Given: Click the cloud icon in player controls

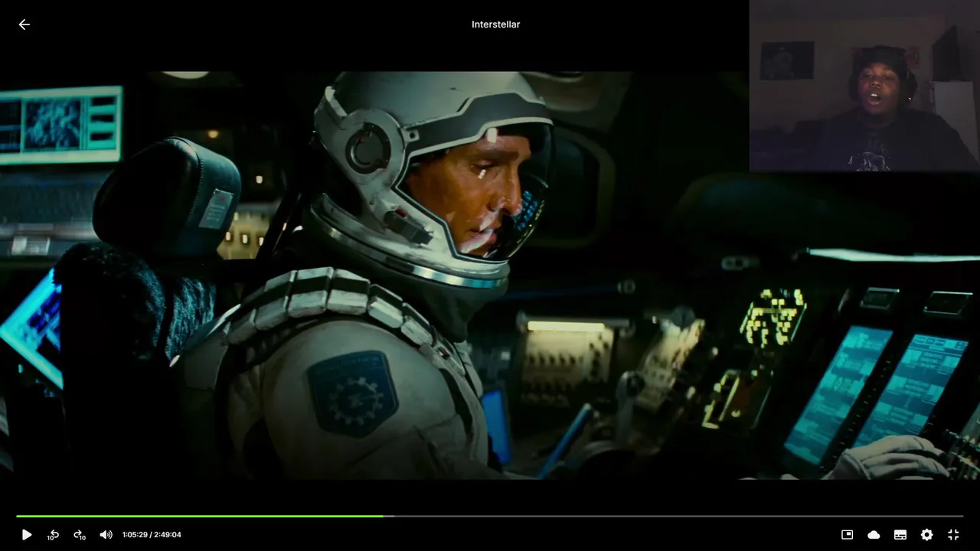Looking at the screenshot, I should pos(874,535).
